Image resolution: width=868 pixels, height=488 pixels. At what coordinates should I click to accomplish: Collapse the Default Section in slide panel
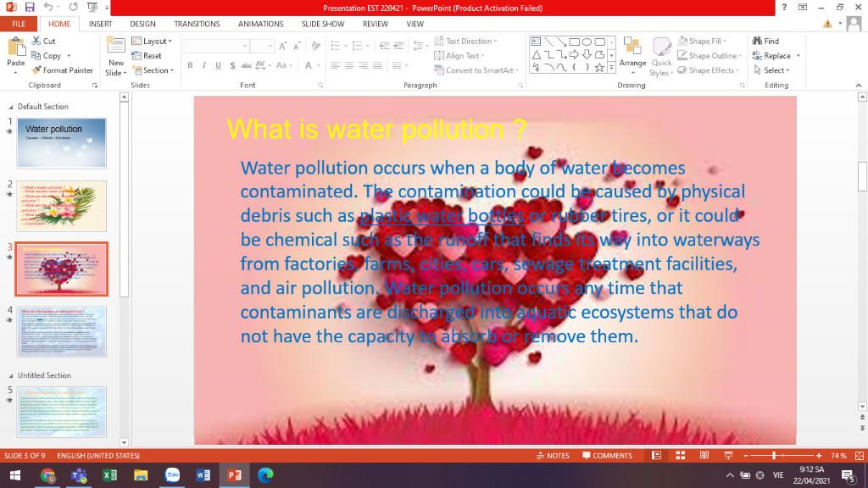tap(10, 107)
